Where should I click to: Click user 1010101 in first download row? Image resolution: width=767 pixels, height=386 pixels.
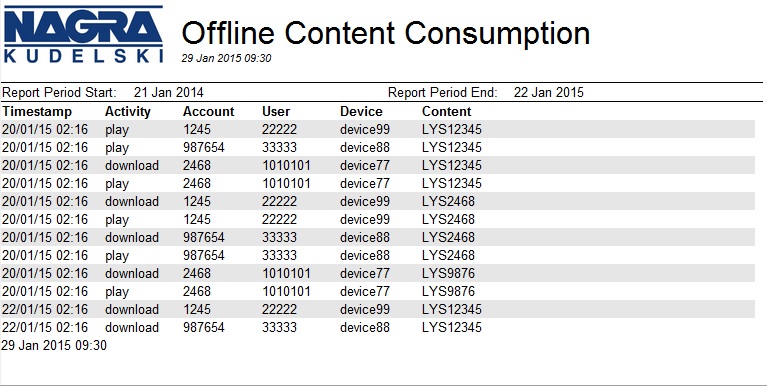coord(286,165)
